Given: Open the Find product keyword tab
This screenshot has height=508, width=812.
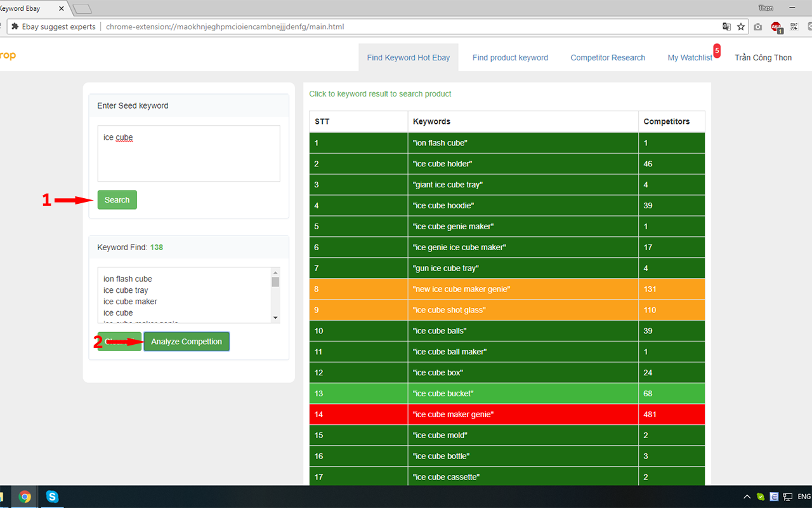Looking at the screenshot, I should pos(510,58).
